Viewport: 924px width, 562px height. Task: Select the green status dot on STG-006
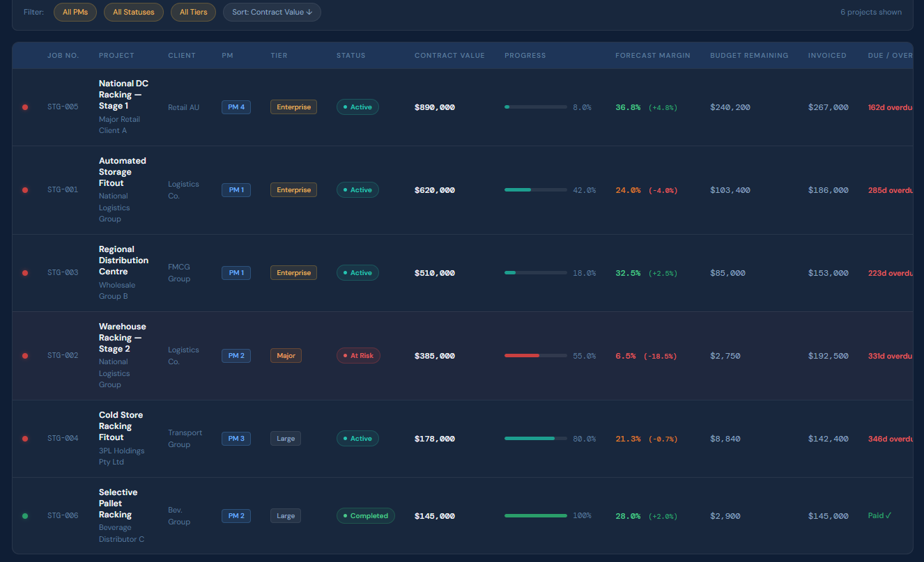25,515
